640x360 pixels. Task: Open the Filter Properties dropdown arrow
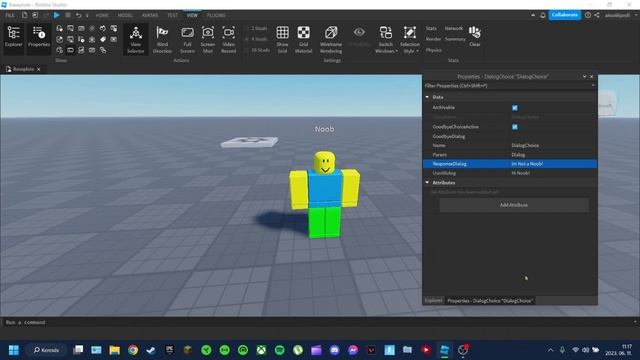[x=593, y=86]
